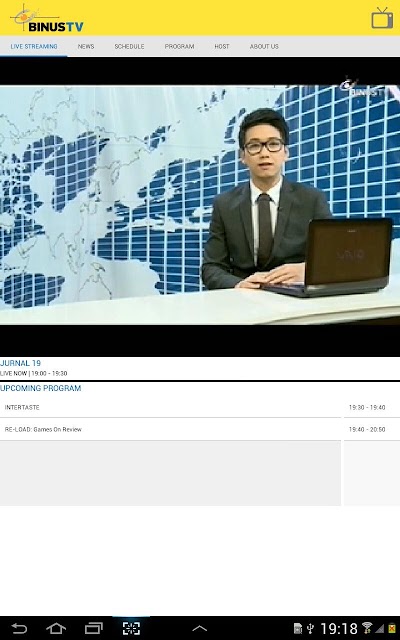Viewport: 400px width, 640px height.
Task: Switch to the NEWS tab
Action: click(86, 47)
